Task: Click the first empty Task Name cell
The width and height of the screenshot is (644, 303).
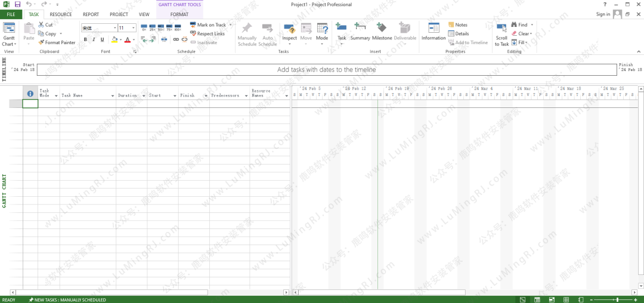Action: [x=88, y=104]
